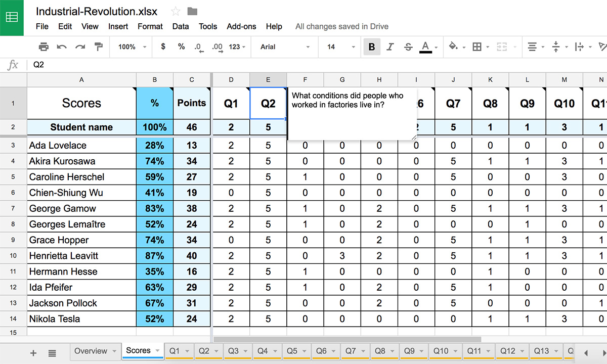Toggle italic formatting
607x364 pixels.
pos(390,47)
